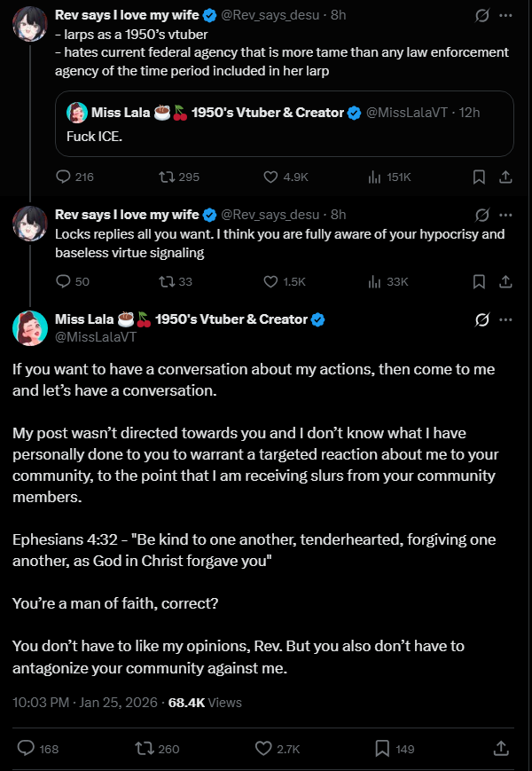Open more options on Rev's first post
This screenshot has width=532, height=771.
pyautogui.click(x=505, y=15)
